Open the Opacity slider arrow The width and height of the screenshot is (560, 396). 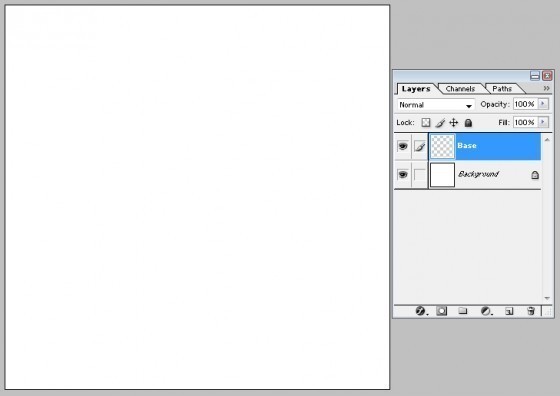pyautogui.click(x=543, y=104)
